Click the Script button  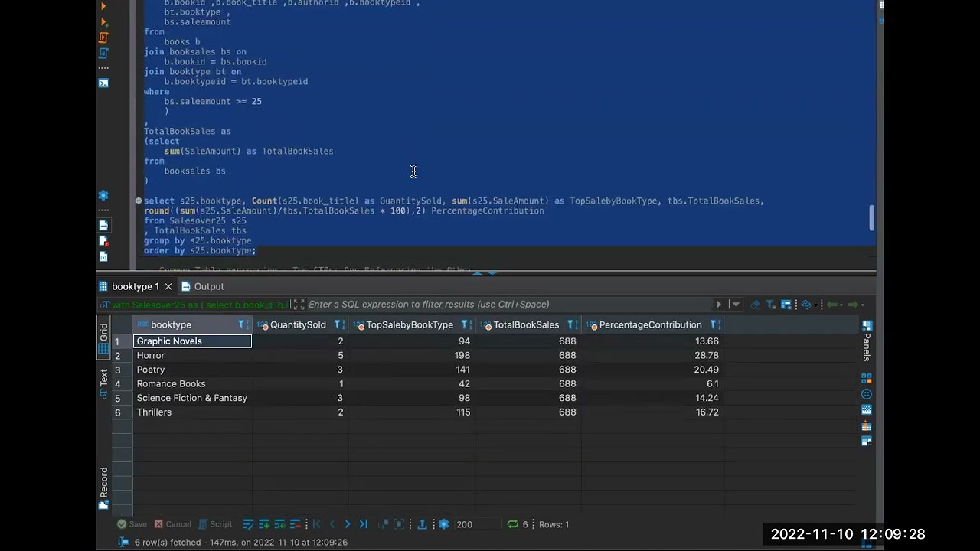tap(215, 524)
